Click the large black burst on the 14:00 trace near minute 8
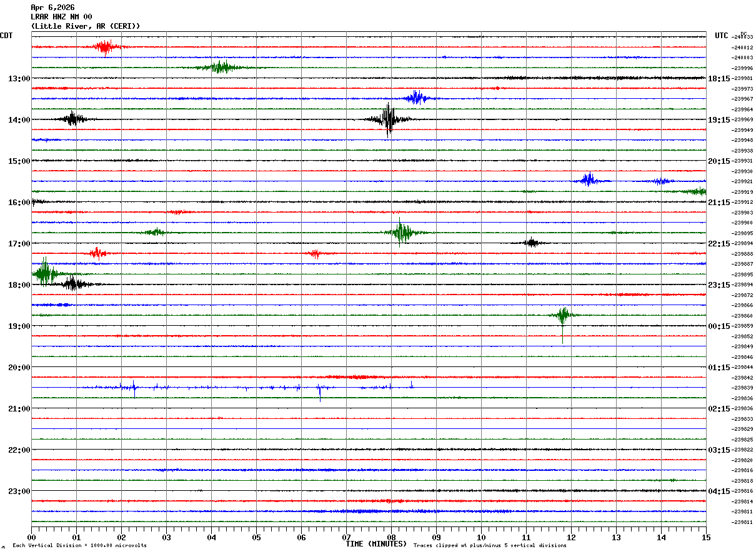The width and height of the screenshot is (756, 554). 389,119
